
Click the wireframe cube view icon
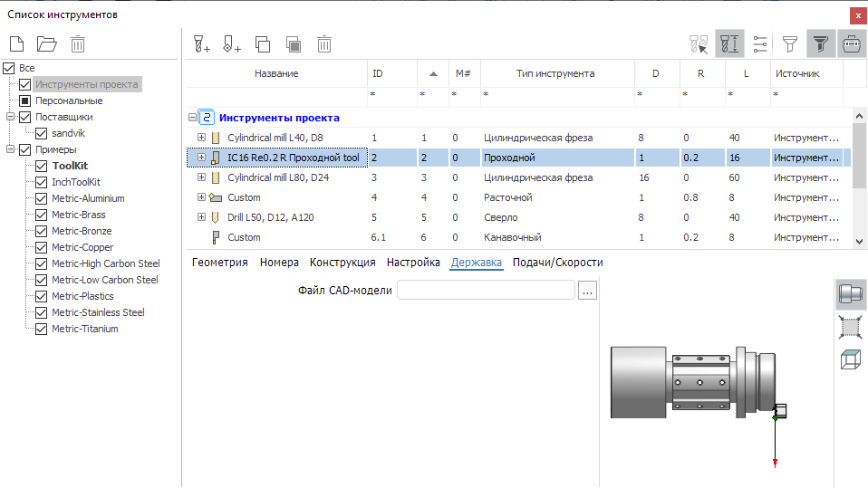[x=850, y=359]
